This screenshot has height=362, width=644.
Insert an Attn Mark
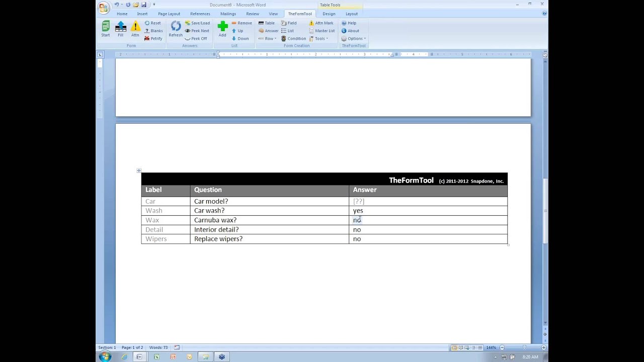pyautogui.click(x=321, y=23)
